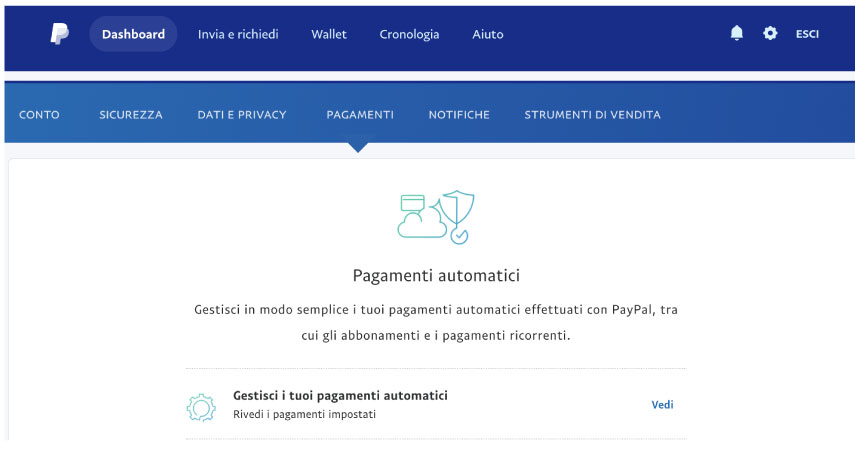The width and height of the screenshot is (855, 468).
Task: Click the cloud and shield illustration
Action: pyautogui.click(x=436, y=217)
